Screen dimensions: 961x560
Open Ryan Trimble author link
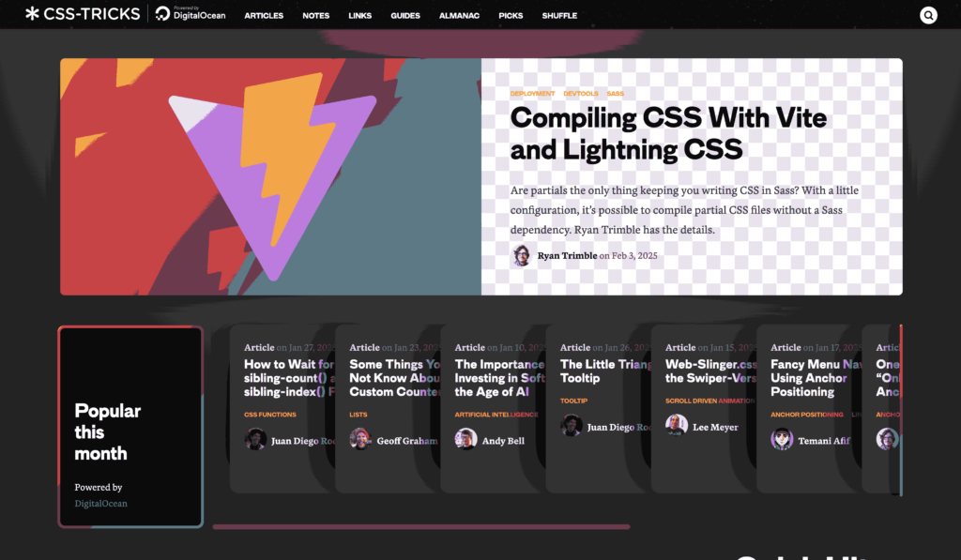(x=567, y=255)
